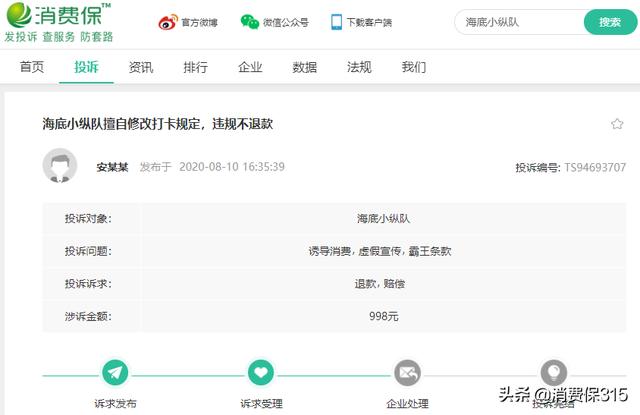Click the 投诉诉求: label

pyautogui.click(x=88, y=284)
